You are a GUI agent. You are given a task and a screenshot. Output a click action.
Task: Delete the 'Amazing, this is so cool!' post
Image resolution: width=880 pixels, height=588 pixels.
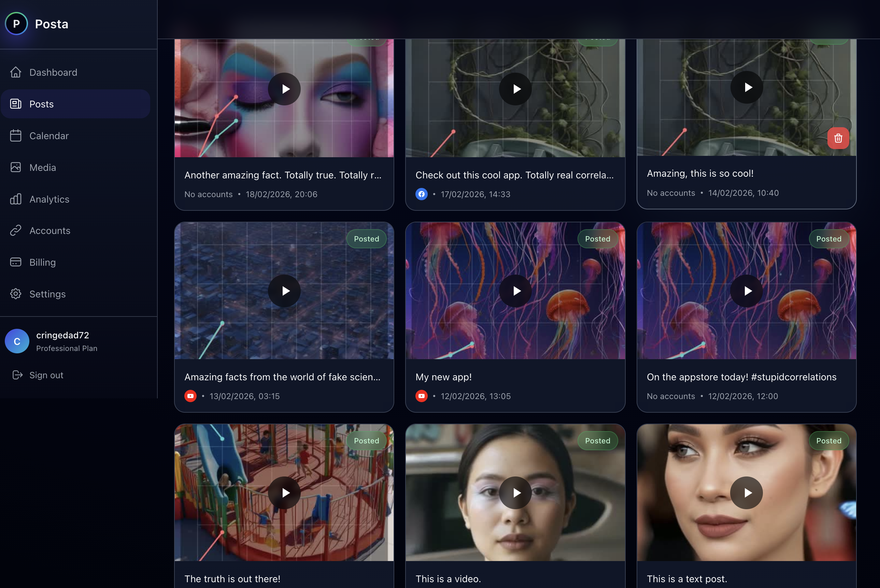[x=838, y=138]
